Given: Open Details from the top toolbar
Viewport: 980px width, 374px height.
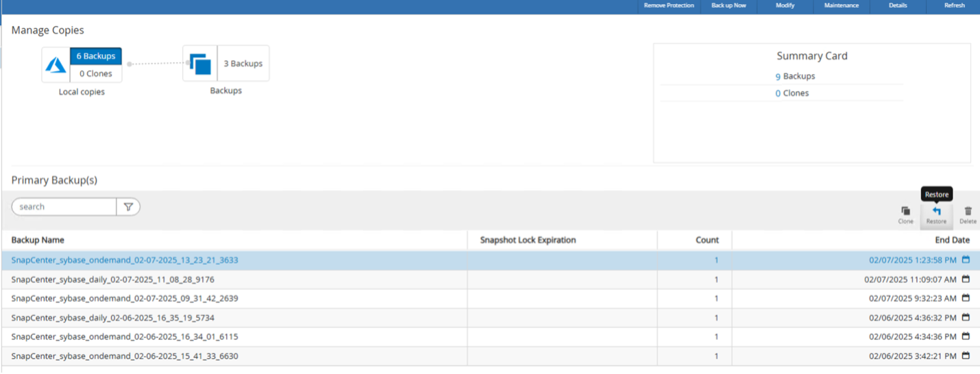Looking at the screenshot, I should click(x=898, y=5).
